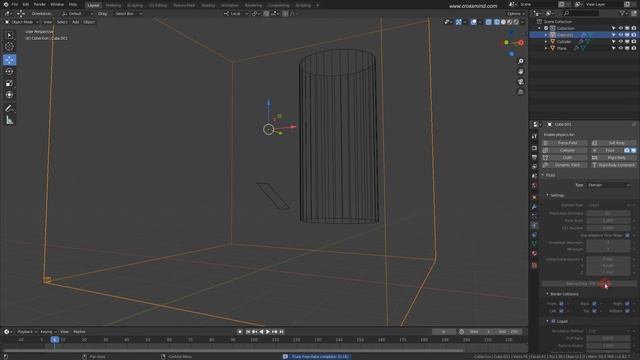
Task: Toggle camera view icon in viewport
Action: coord(520,82)
